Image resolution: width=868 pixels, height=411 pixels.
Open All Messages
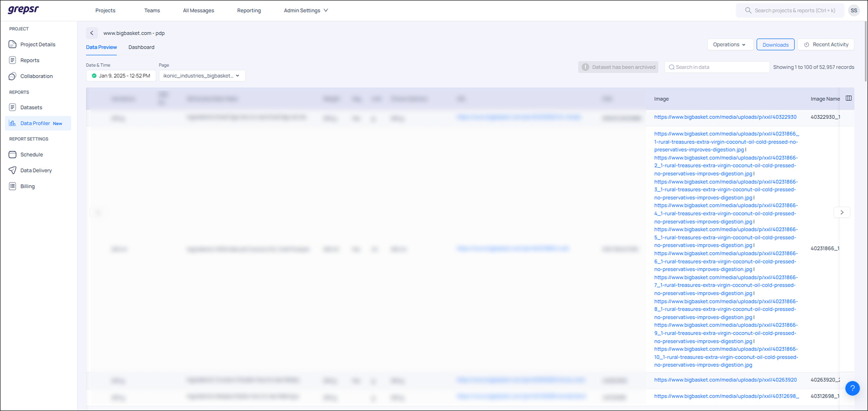click(199, 10)
